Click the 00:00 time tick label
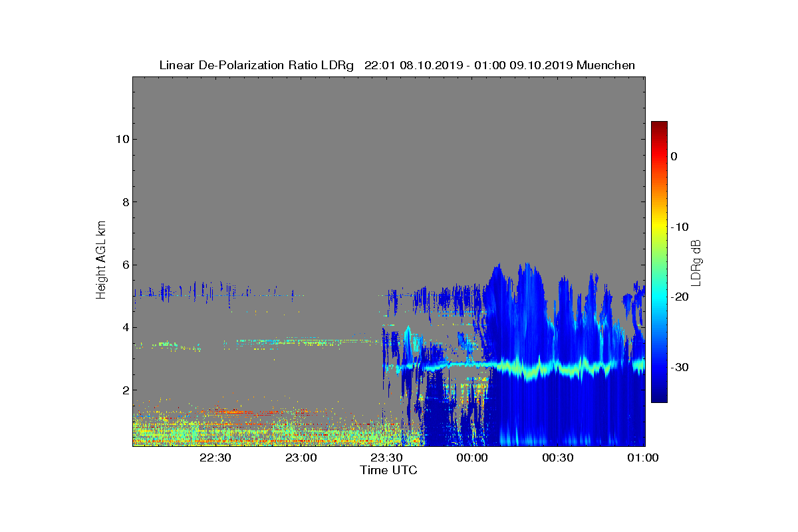The height and width of the screenshot is (532, 798). 473,458
